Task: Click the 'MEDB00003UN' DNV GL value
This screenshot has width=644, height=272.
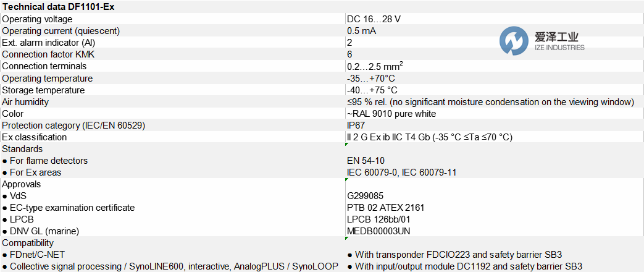Action: [378, 231]
